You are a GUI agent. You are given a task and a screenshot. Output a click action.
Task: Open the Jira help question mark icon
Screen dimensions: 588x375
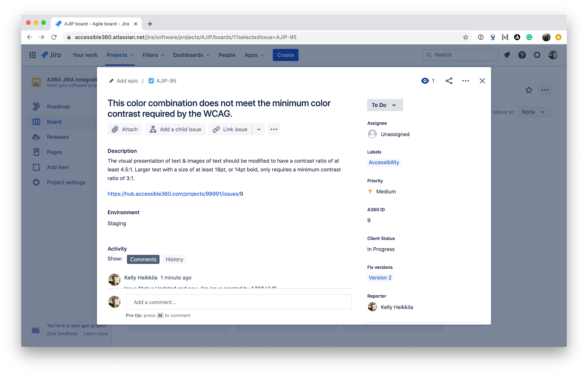click(x=522, y=55)
